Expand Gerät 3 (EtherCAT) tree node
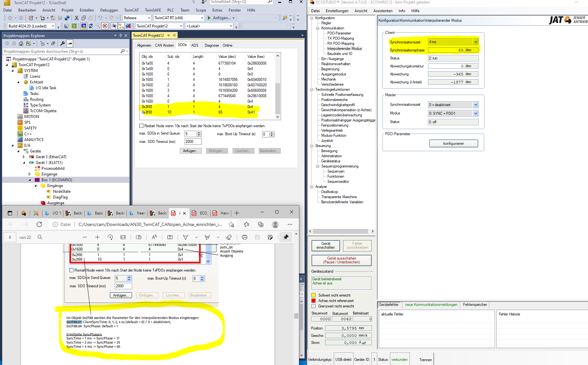This screenshot has width=588, height=365. (x=24, y=157)
